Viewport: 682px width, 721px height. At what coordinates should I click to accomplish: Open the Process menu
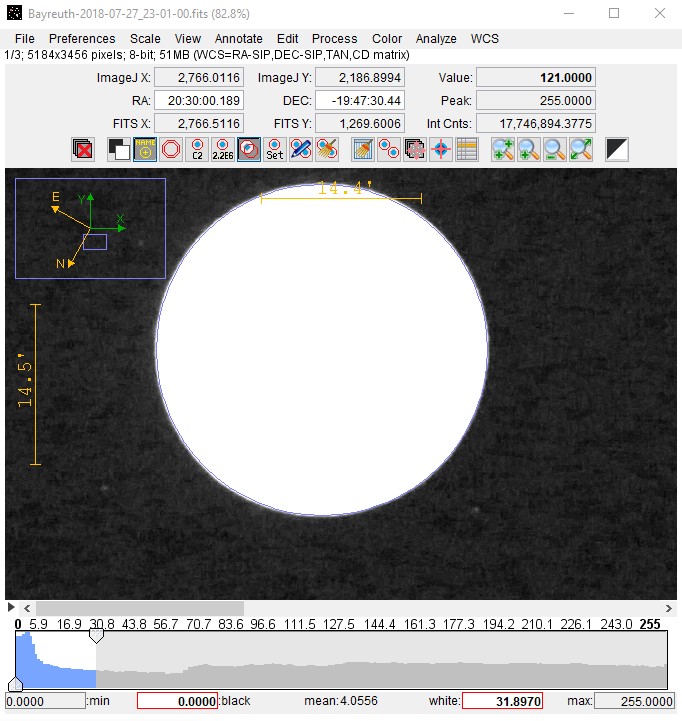coord(334,38)
